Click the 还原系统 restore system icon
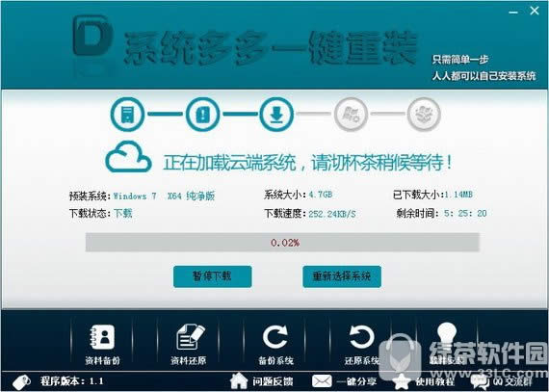This screenshot has height=392, width=549. pyautogui.click(x=361, y=337)
